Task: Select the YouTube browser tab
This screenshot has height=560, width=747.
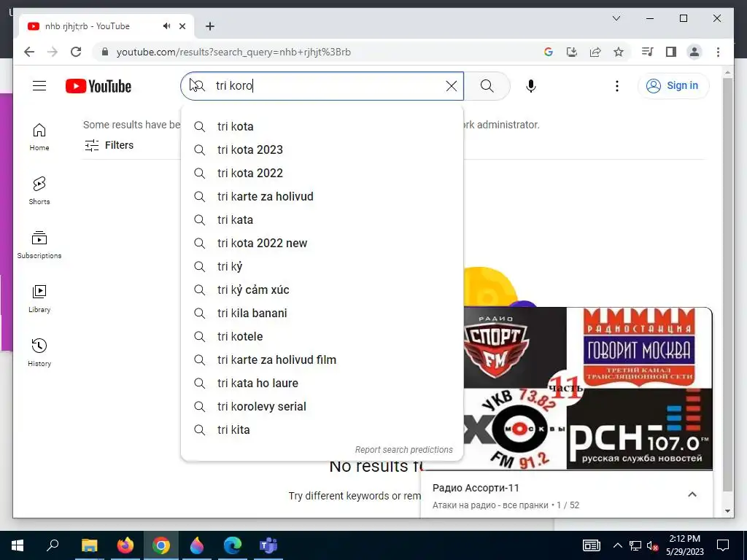Action: tap(107, 26)
